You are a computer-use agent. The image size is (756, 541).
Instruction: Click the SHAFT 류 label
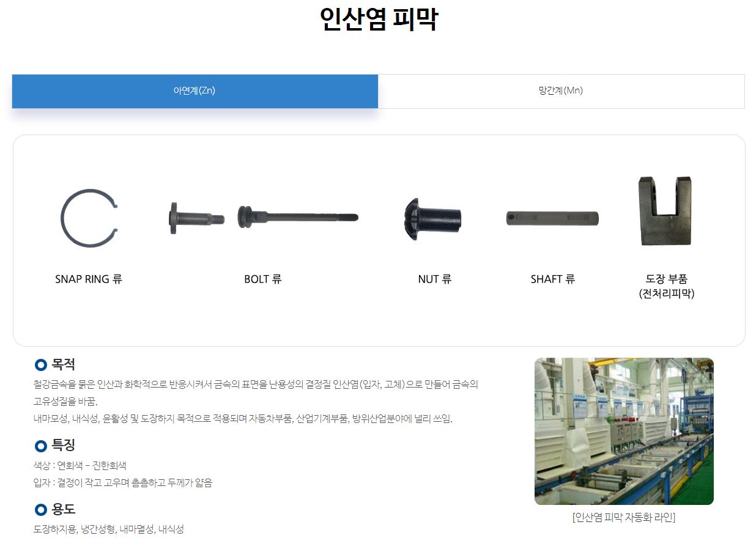(553, 279)
